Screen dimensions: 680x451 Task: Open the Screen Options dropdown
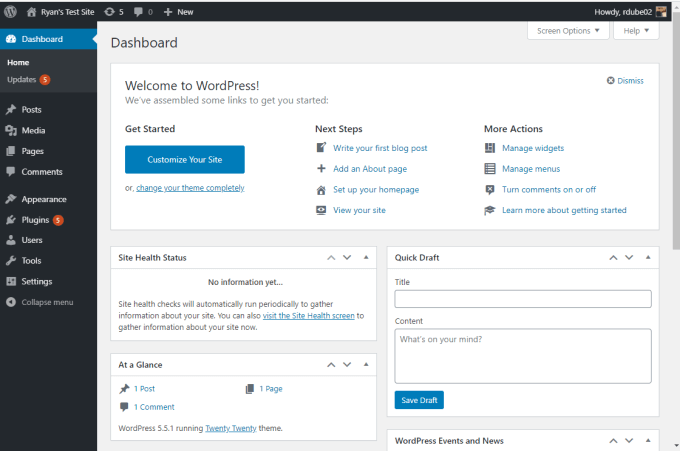pos(567,31)
